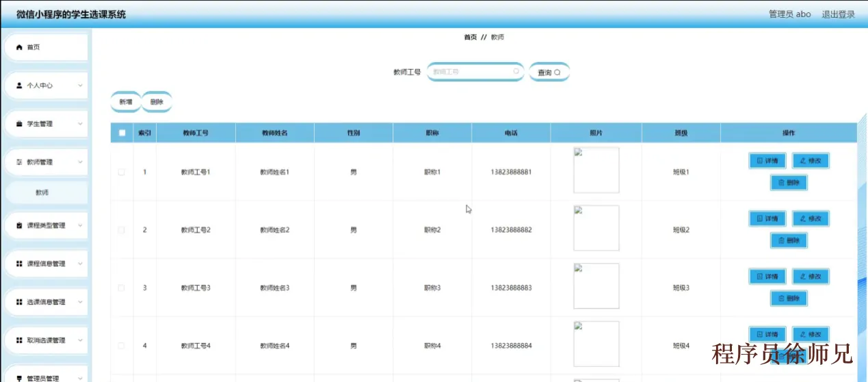The image size is (868, 382).
Task: Click the search icon on the 查询 button
Action: click(x=557, y=73)
